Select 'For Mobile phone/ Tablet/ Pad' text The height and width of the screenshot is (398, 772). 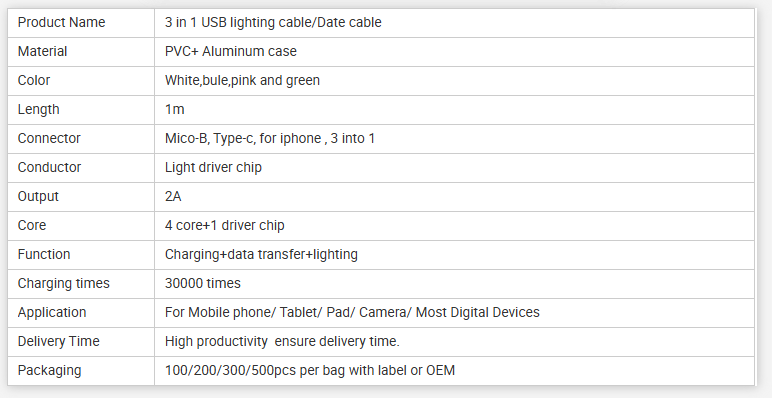257,312
